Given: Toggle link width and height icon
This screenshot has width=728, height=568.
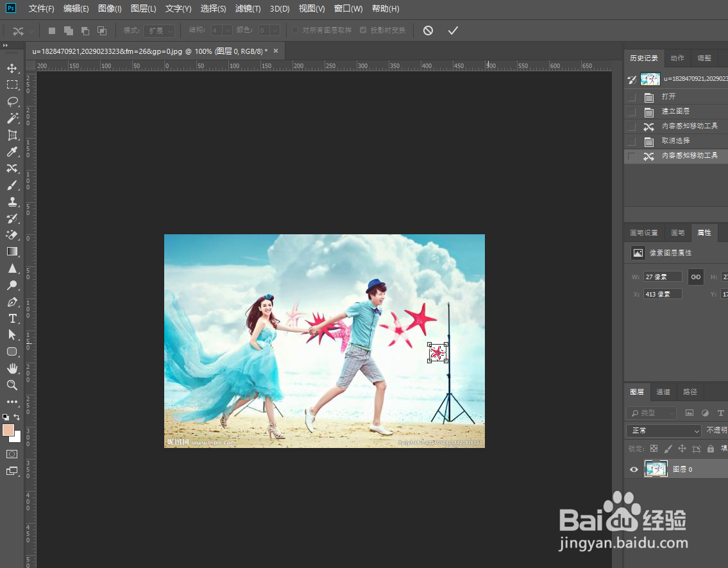Looking at the screenshot, I should tap(695, 277).
